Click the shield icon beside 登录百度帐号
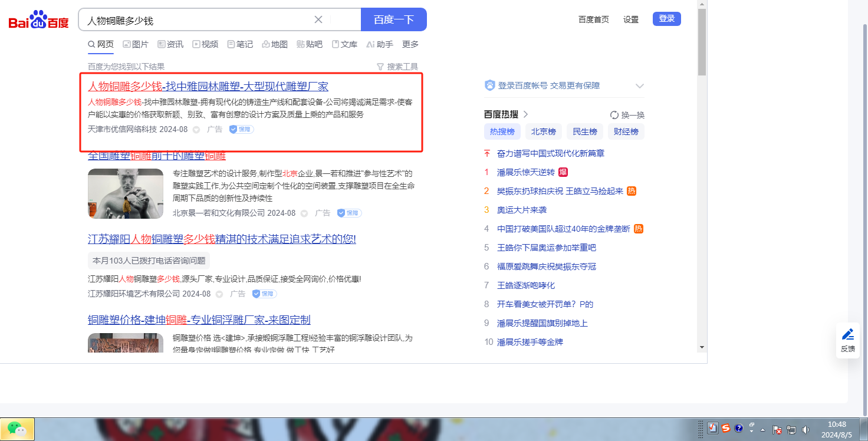Viewport: 868px width, 441px height. (x=489, y=85)
